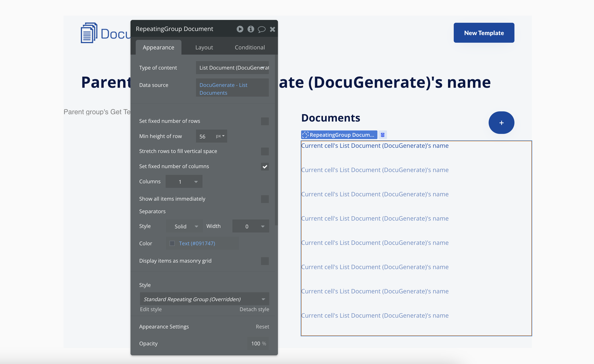Image resolution: width=594 pixels, height=364 pixels.
Task: Click the comment bubble icon
Action: tap(262, 29)
